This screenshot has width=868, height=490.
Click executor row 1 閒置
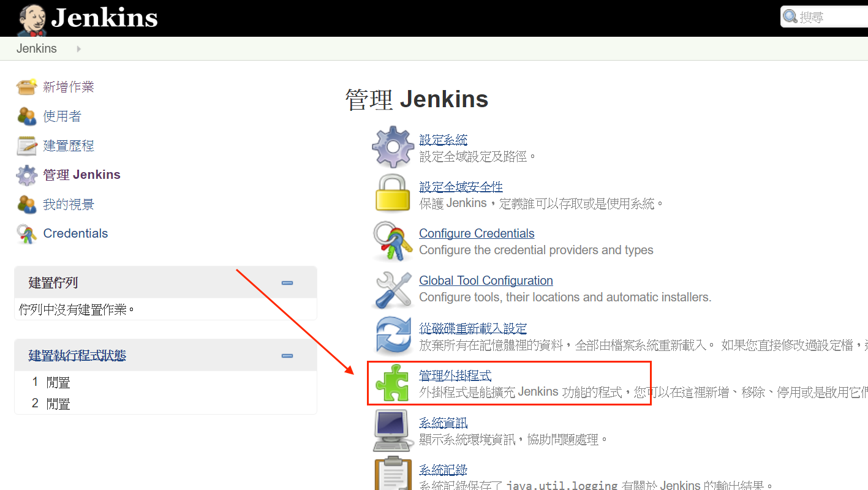pos(165,382)
